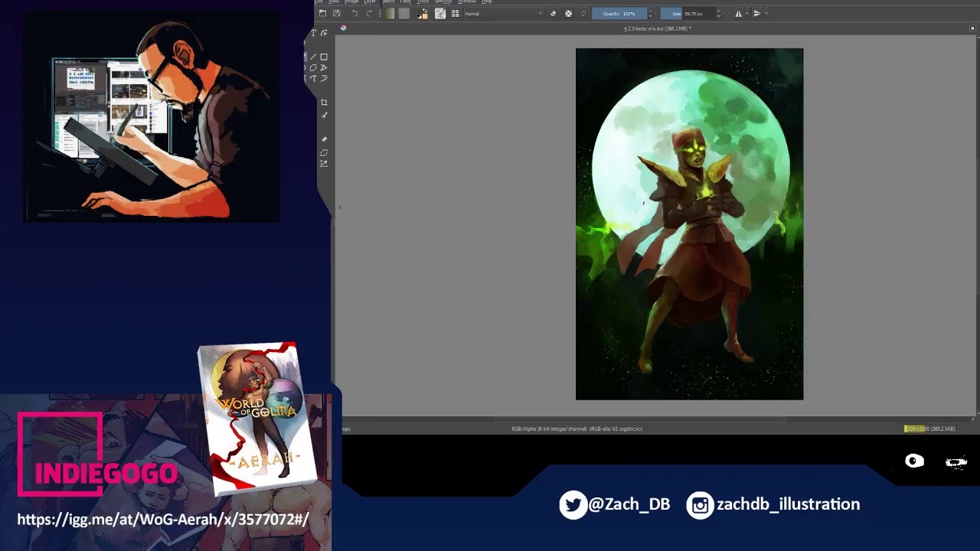980x551 pixels.
Task: Close the open .kra document tab
Action: [972, 28]
